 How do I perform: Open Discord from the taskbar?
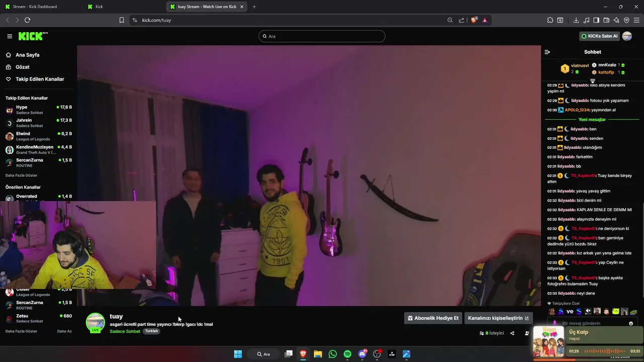pyautogui.click(x=362, y=354)
